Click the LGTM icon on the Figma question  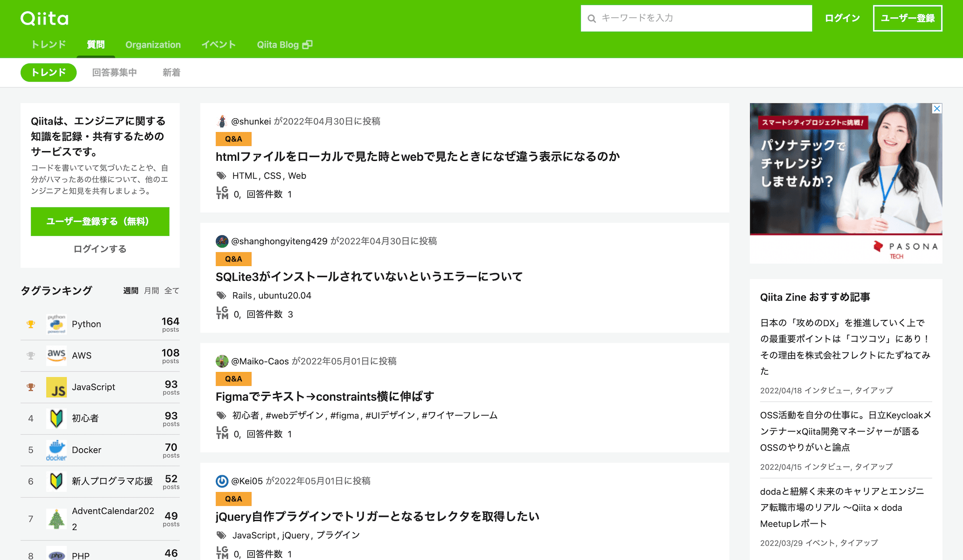222,433
